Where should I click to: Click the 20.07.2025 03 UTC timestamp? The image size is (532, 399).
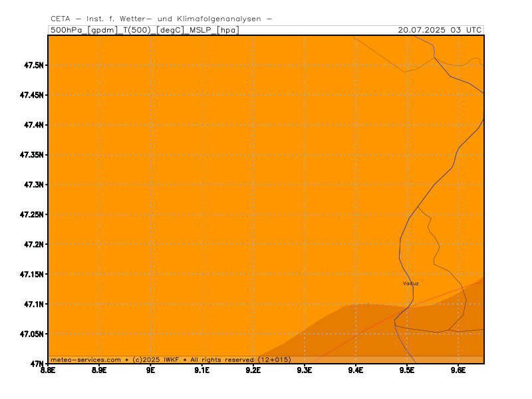click(440, 30)
